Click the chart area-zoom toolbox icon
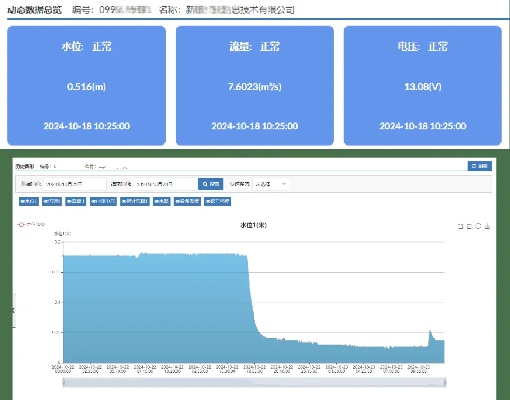 pos(461,226)
